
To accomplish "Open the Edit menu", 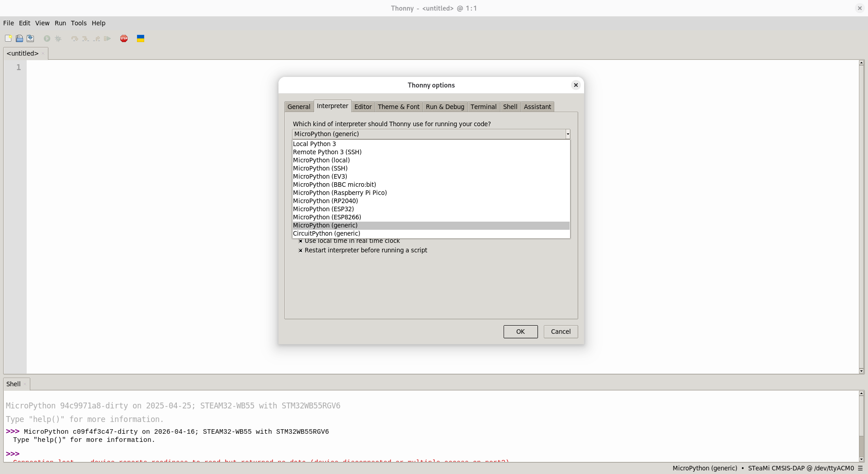I will pos(24,23).
